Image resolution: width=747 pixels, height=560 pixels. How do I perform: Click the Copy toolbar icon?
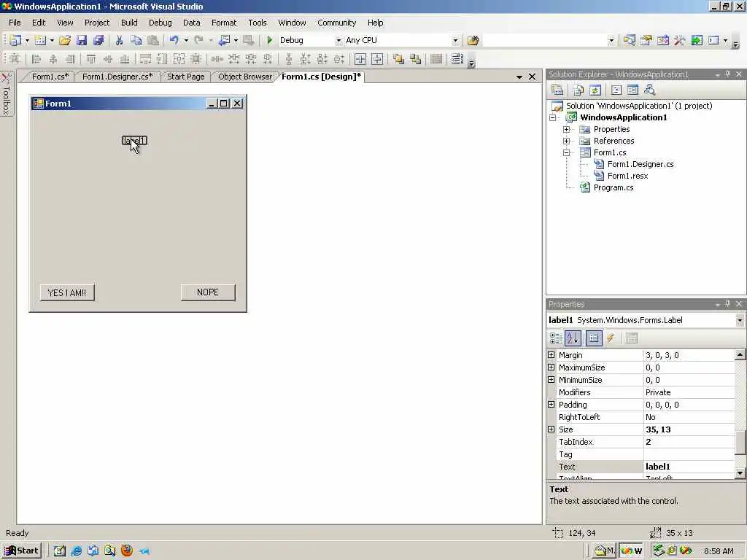(136, 41)
